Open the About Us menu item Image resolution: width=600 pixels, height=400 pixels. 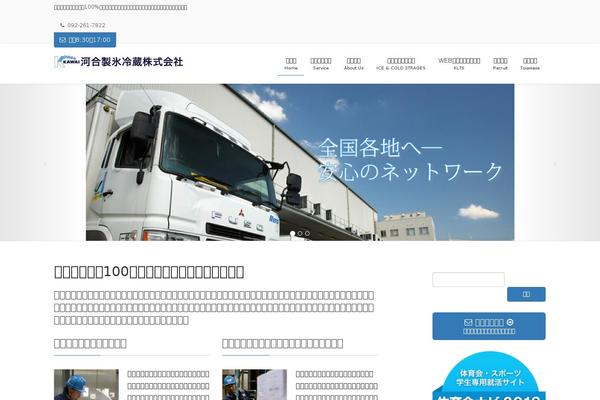tap(354, 64)
